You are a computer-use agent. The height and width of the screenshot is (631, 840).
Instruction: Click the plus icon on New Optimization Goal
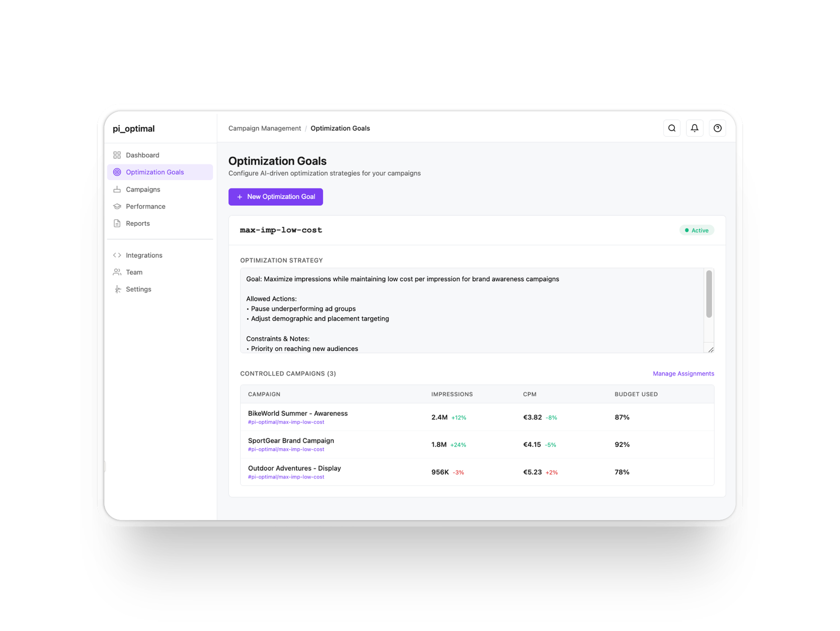(x=240, y=197)
